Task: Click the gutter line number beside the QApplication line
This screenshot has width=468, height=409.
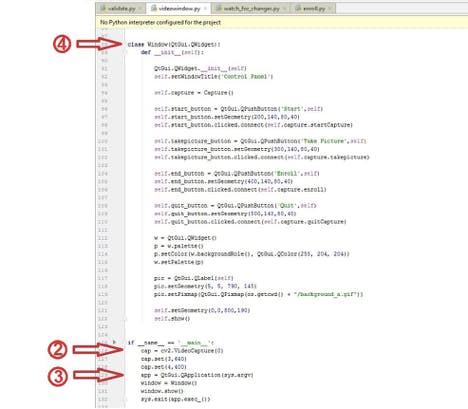Action: point(104,375)
